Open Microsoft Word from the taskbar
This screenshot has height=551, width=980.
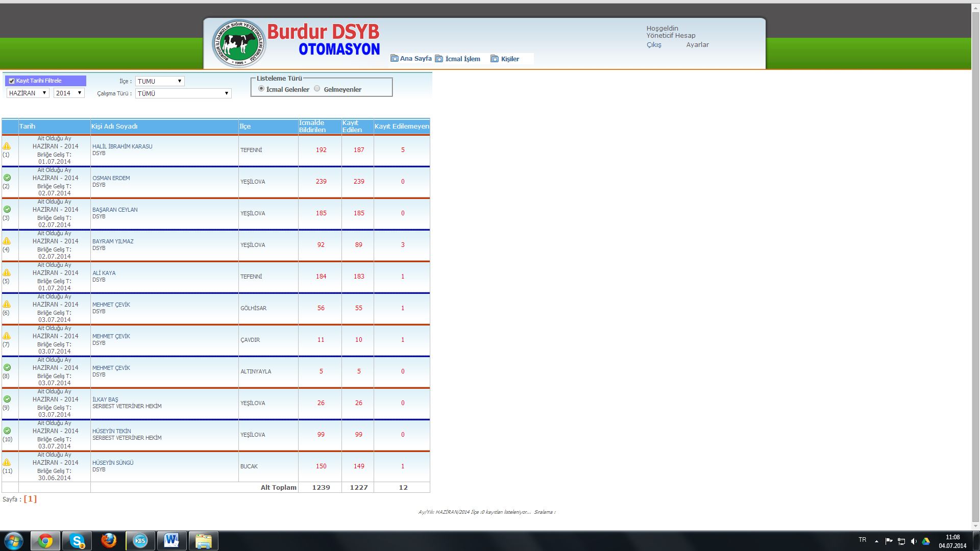[171, 541]
